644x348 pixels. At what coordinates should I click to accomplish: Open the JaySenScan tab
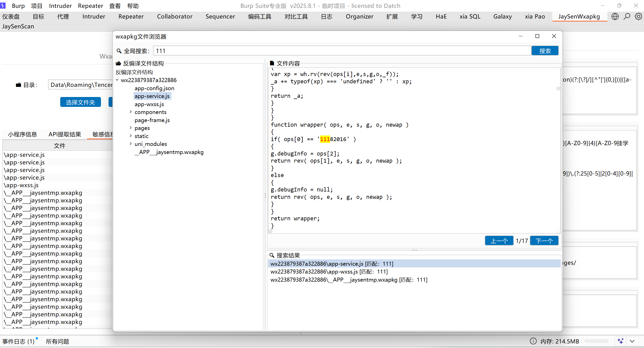click(18, 26)
